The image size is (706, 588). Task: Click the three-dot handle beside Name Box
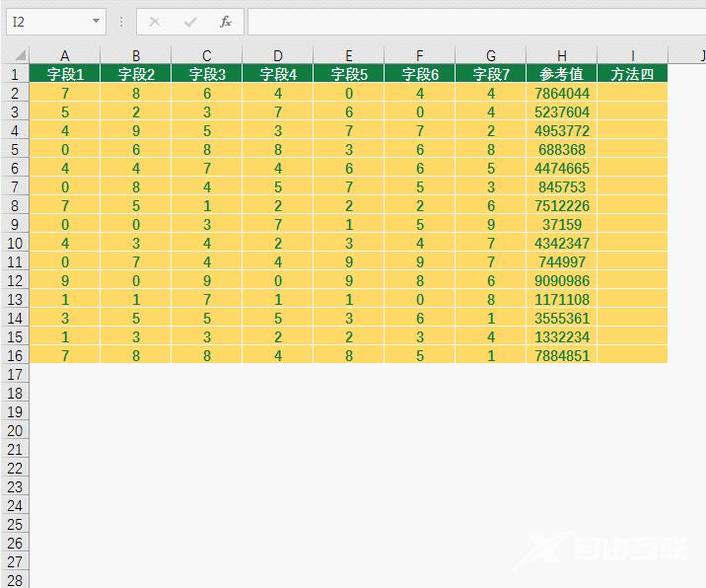click(x=121, y=22)
